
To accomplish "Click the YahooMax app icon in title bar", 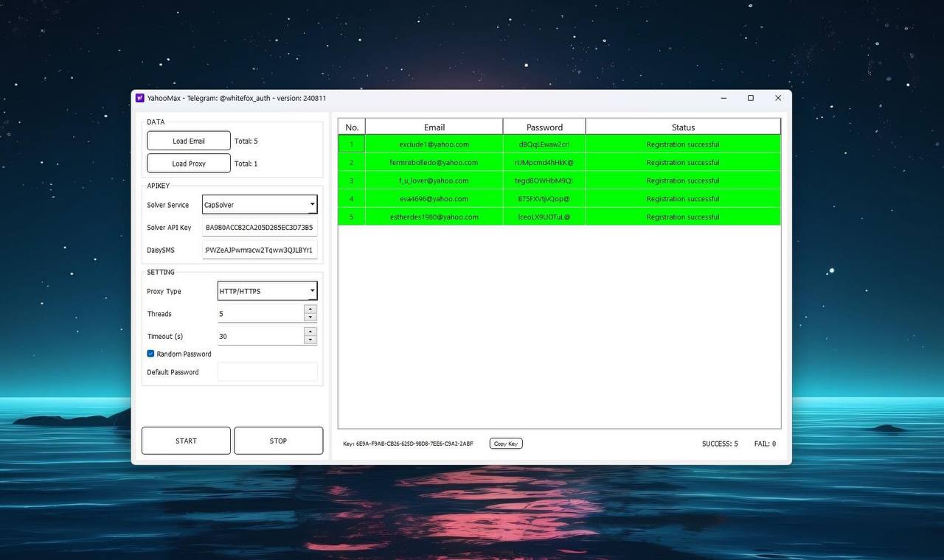I will [139, 98].
